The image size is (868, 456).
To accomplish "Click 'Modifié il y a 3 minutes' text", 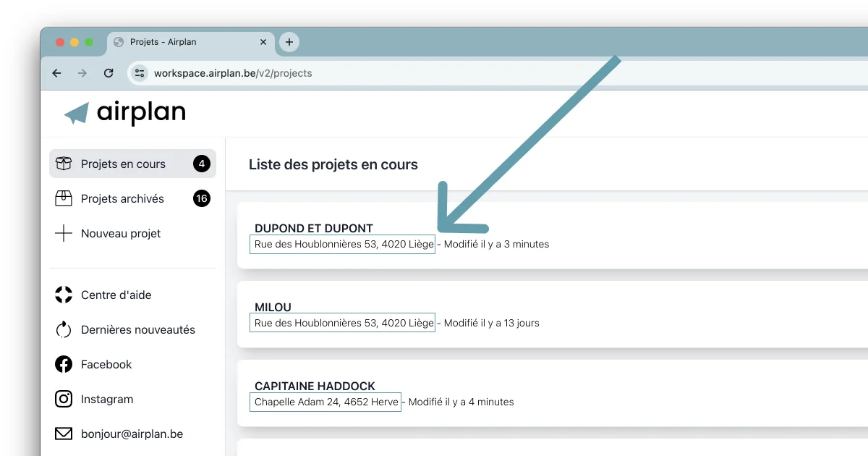I will pyautogui.click(x=496, y=244).
